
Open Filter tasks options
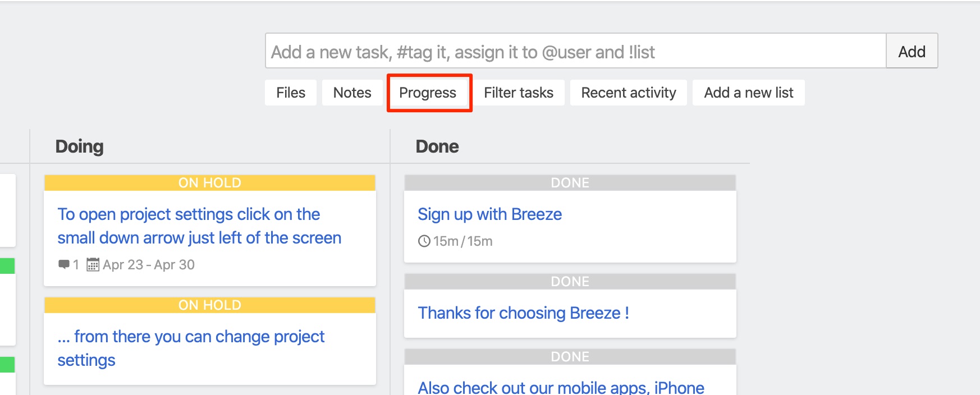(x=519, y=93)
